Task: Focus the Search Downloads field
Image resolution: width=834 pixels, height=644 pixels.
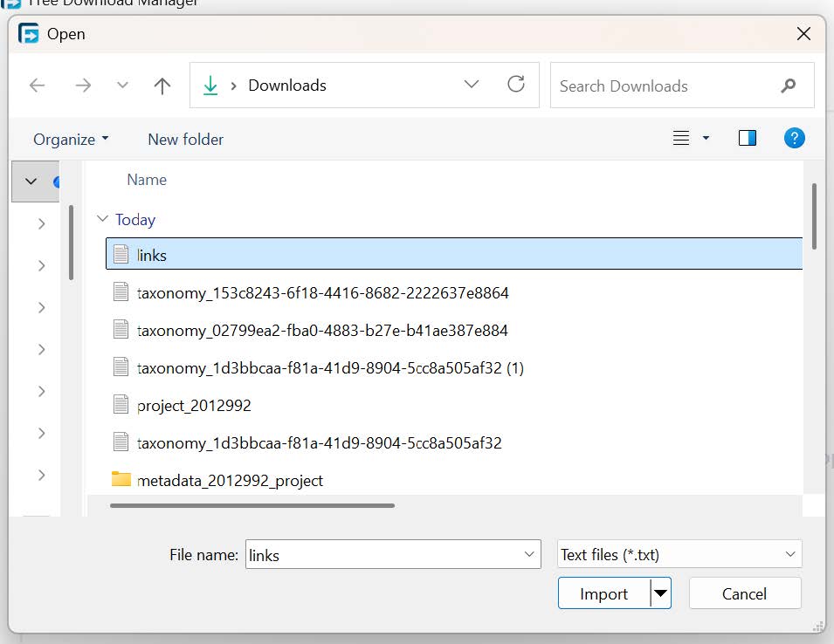Action: click(x=682, y=86)
